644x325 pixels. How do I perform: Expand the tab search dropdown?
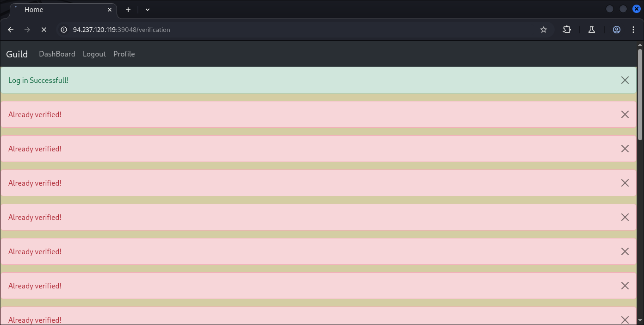[x=148, y=10]
